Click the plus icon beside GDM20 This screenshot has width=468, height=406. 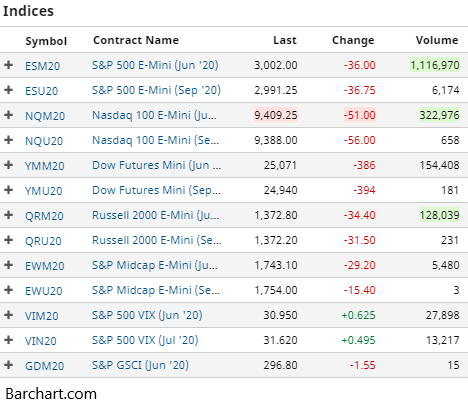pyautogui.click(x=9, y=365)
